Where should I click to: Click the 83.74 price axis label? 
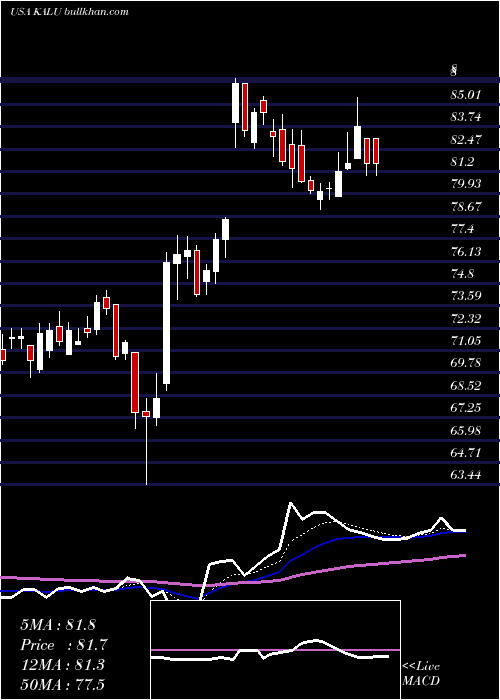pos(466,117)
